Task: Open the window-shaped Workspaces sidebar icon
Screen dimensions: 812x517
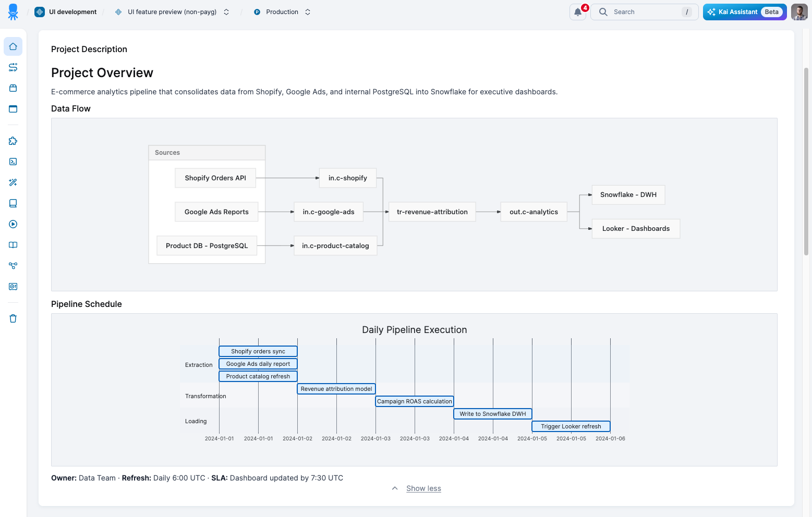Action: tap(13, 109)
